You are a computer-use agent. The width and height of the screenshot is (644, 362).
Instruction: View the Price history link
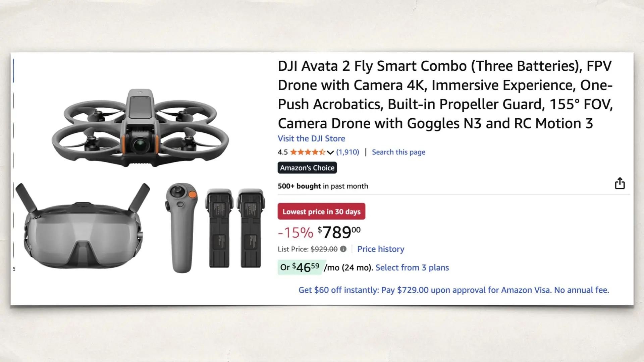381,249
